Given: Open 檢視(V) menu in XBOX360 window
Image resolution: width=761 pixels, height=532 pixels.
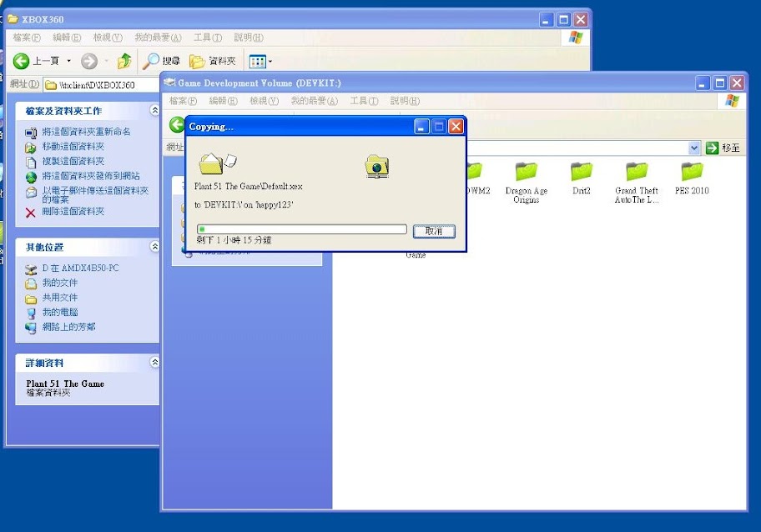Looking at the screenshot, I should (x=108, y=38).
